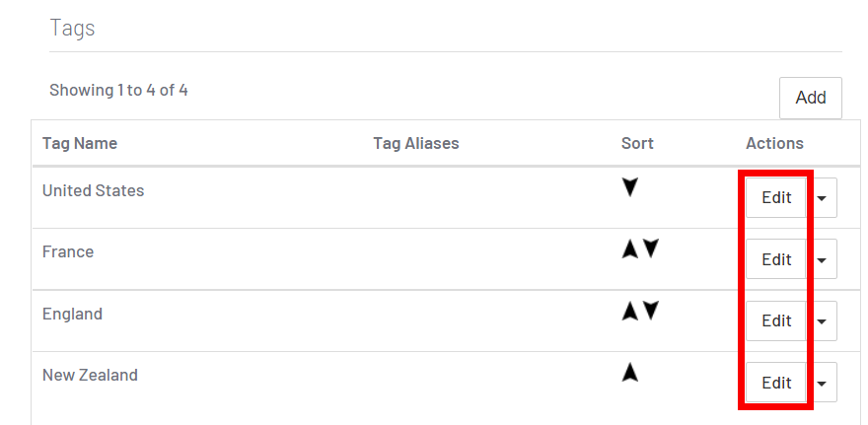The image size is (868, 425).
Task: Move England tag up
Action: pyautogui.click(x=630, y=312)
